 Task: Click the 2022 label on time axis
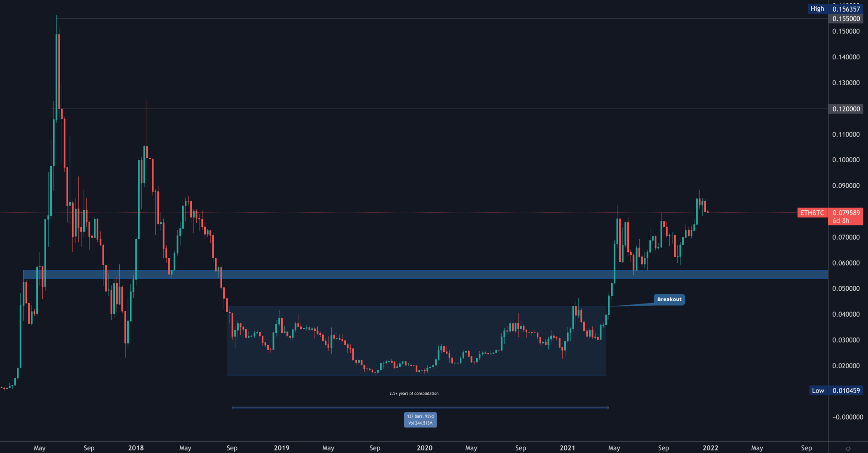tap(710, 448)
